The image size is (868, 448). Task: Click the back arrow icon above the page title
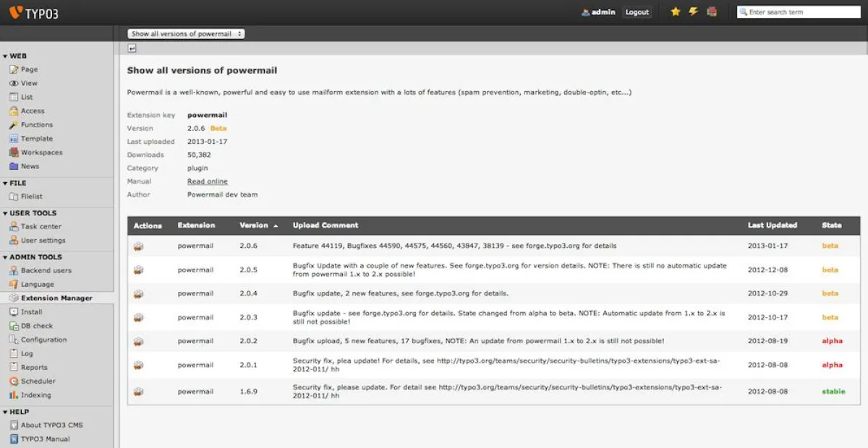(132, 48)
